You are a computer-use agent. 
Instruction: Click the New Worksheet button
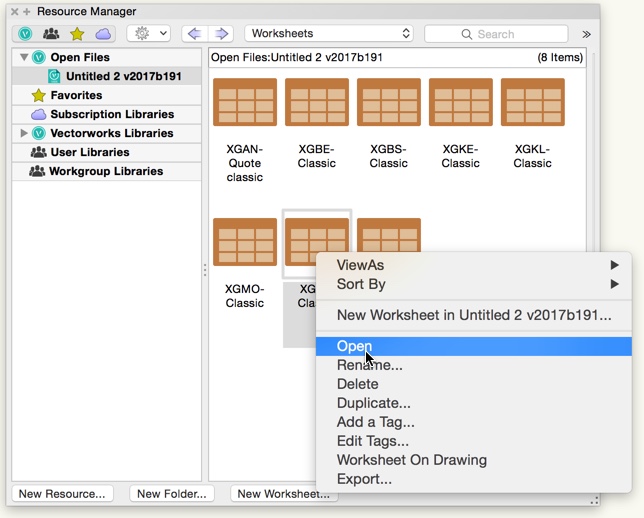point(283,493)
